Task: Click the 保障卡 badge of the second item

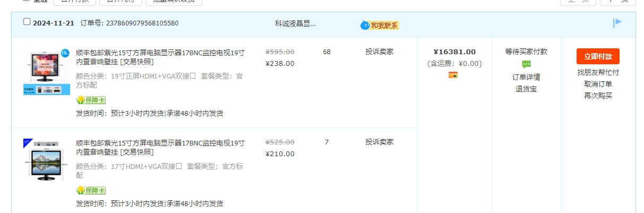Action: point(91,190)
